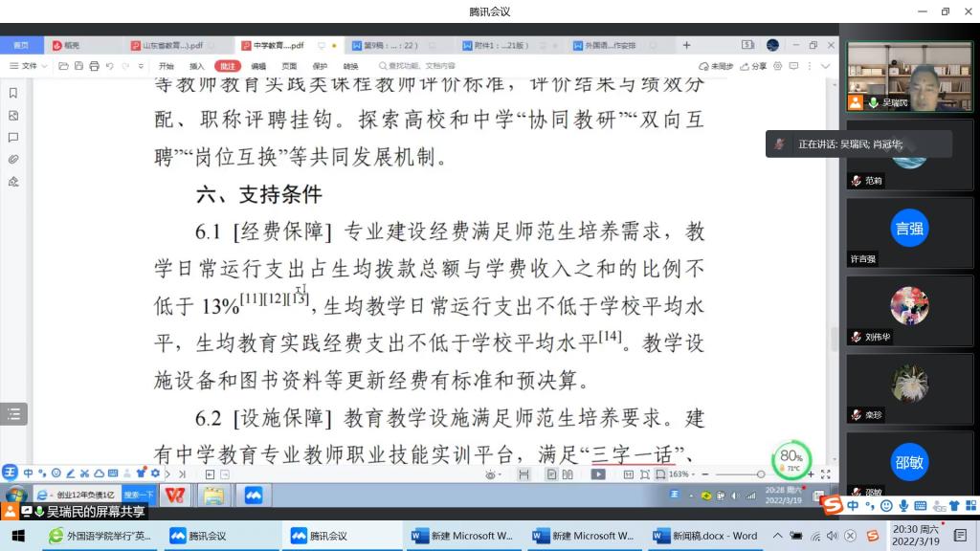This screenshot has height=551, width=980.
Task: Open the thumbnail panel in the left sidebar
Action: (x=13, y=115)
